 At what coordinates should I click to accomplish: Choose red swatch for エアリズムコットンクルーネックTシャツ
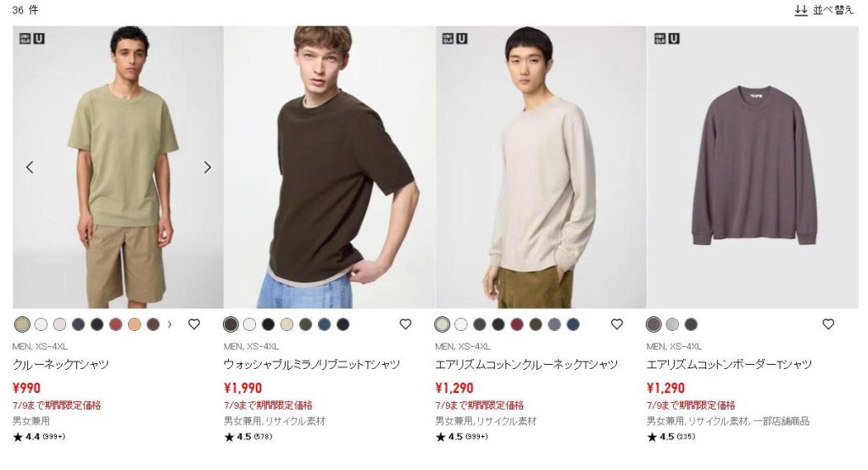coord(517,324)
